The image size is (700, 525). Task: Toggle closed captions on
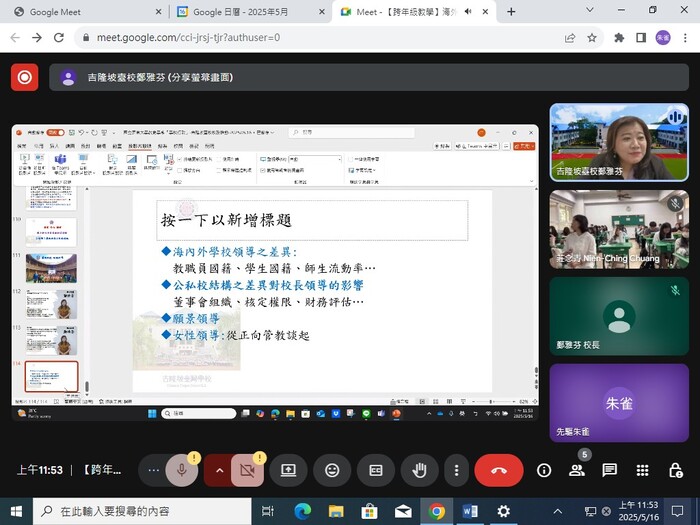coord(376,470)
